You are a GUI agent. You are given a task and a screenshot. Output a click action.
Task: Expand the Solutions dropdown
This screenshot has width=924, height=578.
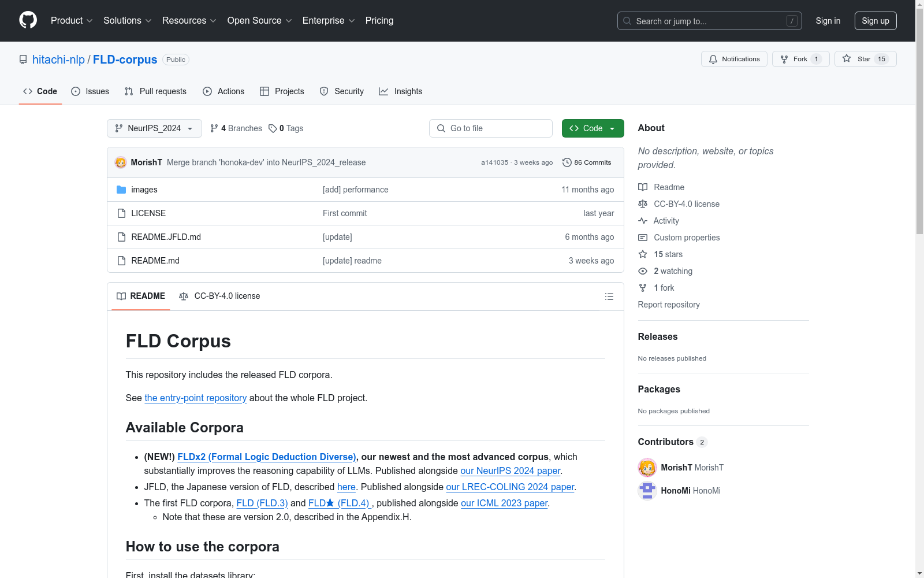pos(128,21)
